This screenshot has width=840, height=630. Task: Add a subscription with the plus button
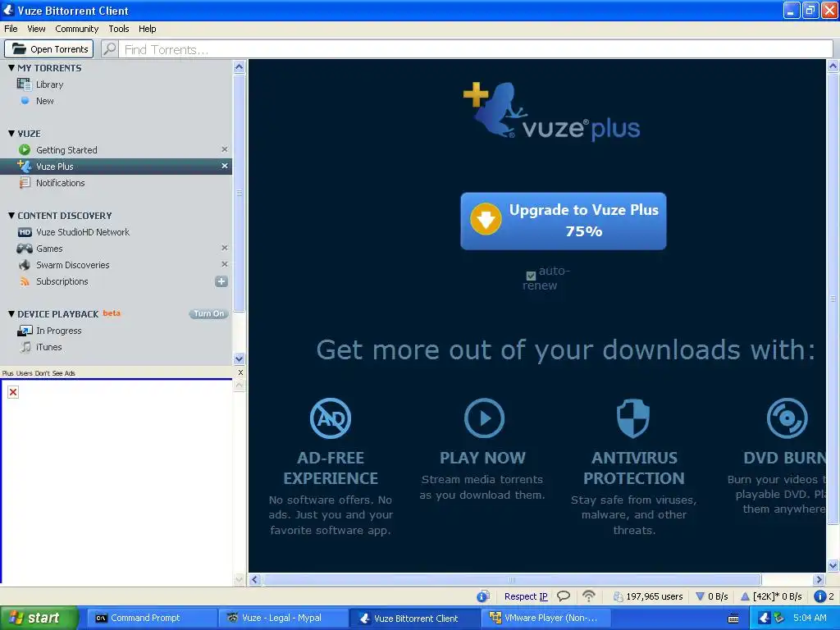pos(221,281)
